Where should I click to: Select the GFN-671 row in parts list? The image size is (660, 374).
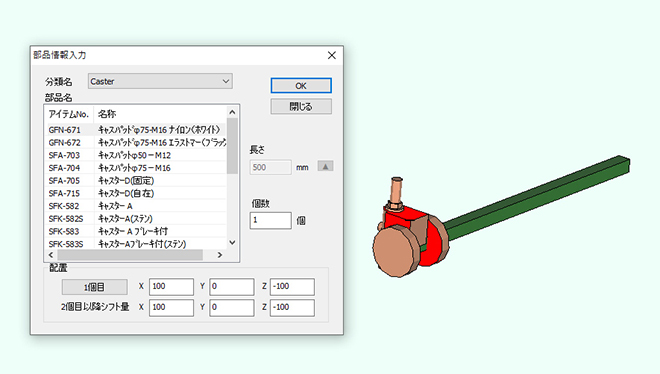(x=136, y=130)
